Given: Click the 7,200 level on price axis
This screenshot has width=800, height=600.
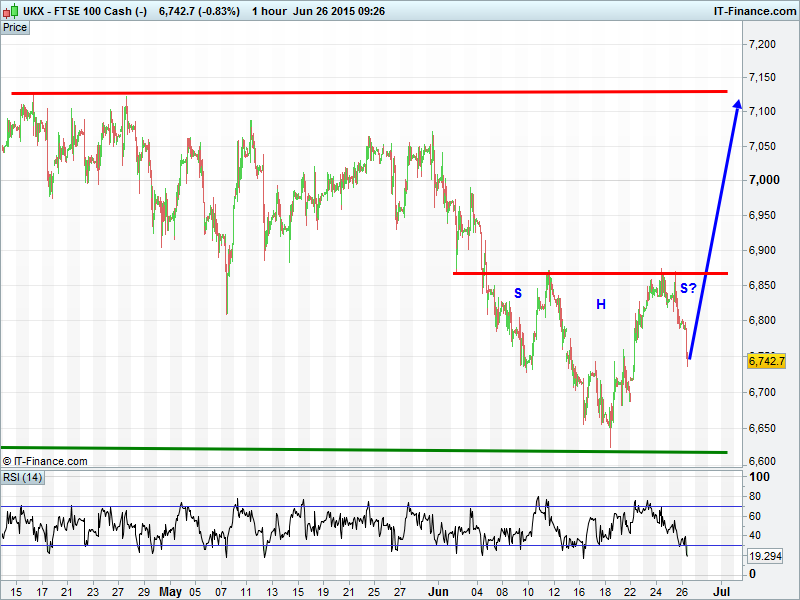Looking at the screenshot, I should [x=763, y=45].
